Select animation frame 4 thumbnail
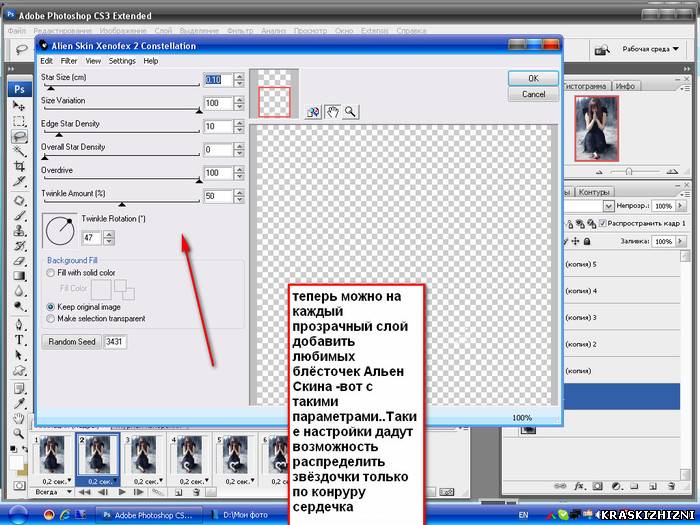 coord(189,455)
